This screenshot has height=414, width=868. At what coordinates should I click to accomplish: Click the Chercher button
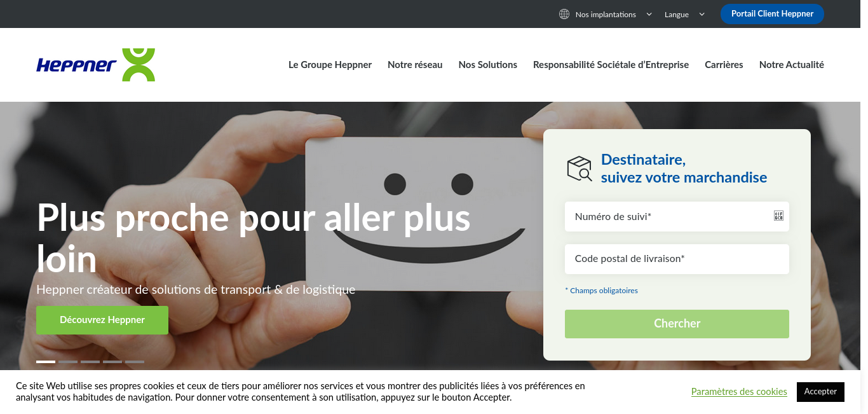click(x=677, y=324)
